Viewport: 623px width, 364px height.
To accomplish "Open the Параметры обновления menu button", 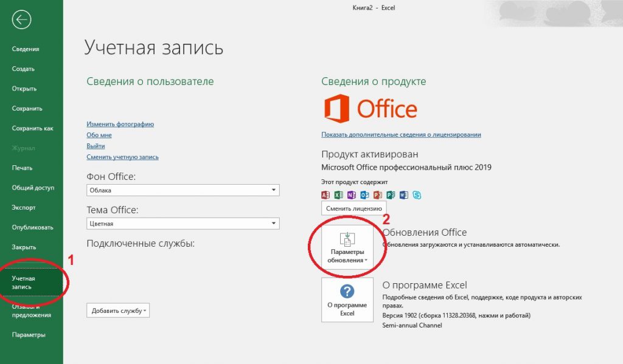I will [347, 247].
